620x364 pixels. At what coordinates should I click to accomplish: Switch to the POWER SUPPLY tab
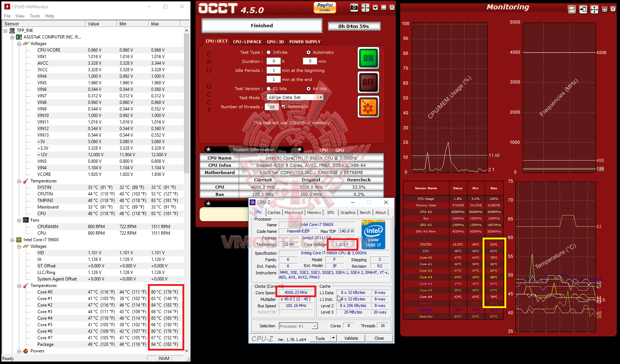305,42
